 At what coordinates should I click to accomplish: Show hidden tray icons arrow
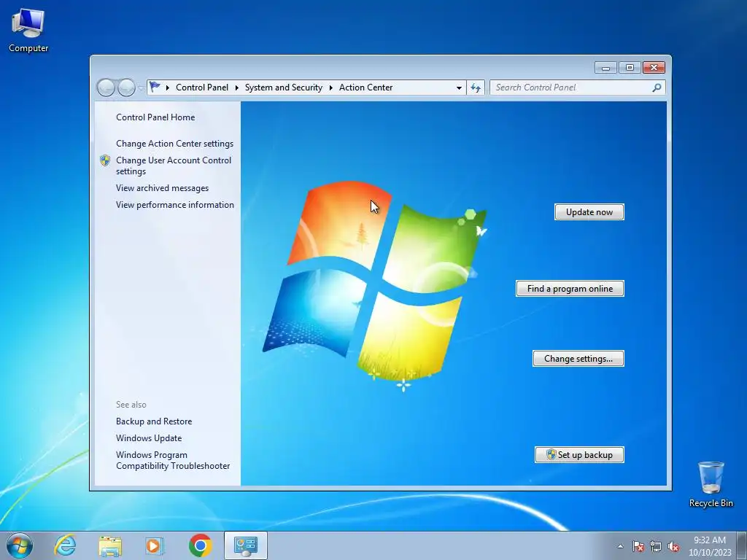[620, 546]
